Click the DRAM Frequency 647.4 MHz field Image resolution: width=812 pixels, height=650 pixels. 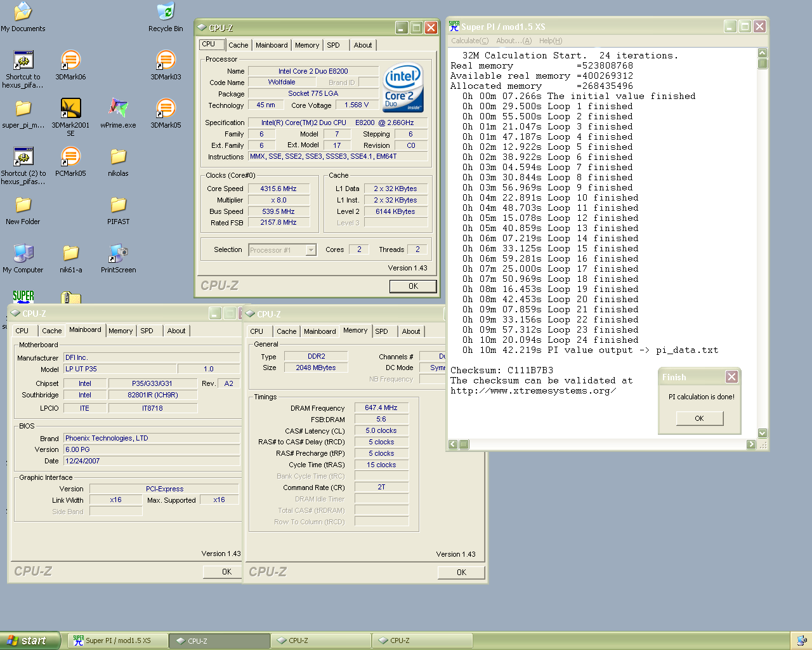[x=381, y=408]
